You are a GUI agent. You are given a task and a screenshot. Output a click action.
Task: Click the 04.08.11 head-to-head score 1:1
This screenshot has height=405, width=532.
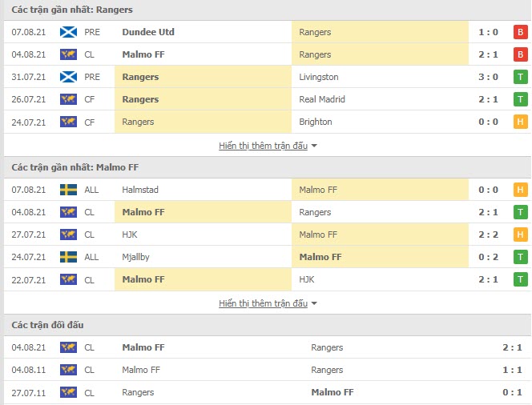coord(512,370)
